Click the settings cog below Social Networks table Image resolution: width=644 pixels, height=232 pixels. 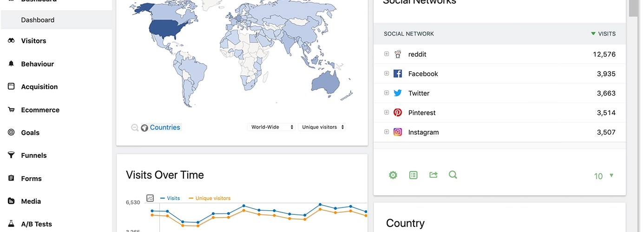coord(393,175)
